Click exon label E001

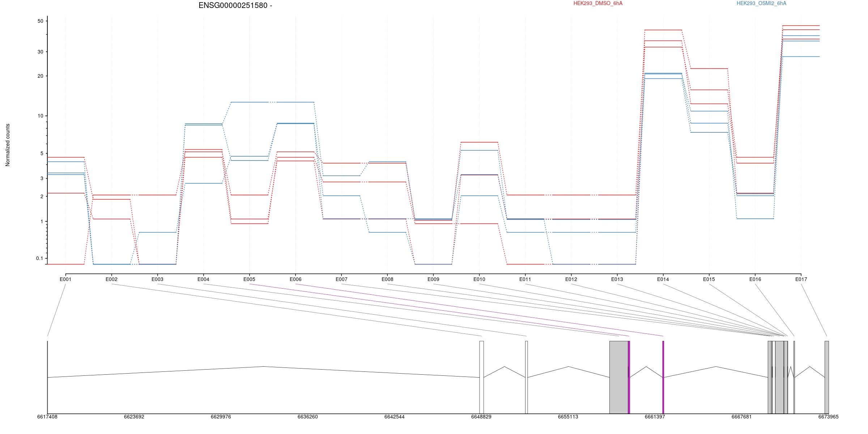click(x=65, y=279)
